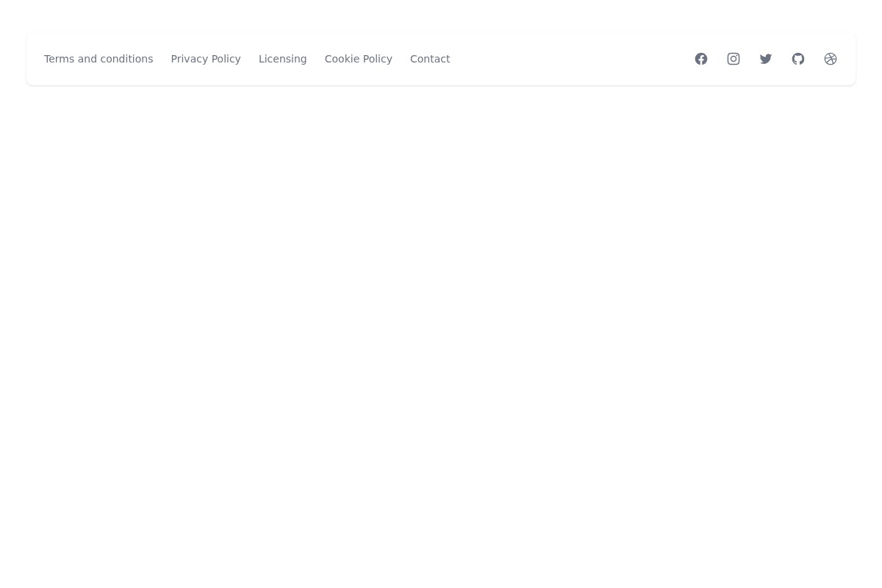Visit the Facebook social link
The width and height of the screenshot is (882, 588).
[701, 59]
